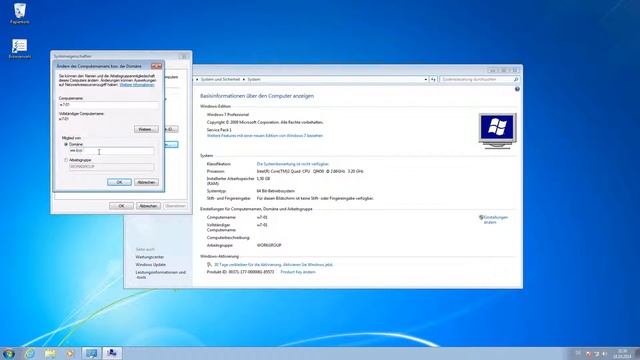Go to System und Sicherheit breadcrumb
The height and width of the screenshot is (360, 640).
pos(220,79)
